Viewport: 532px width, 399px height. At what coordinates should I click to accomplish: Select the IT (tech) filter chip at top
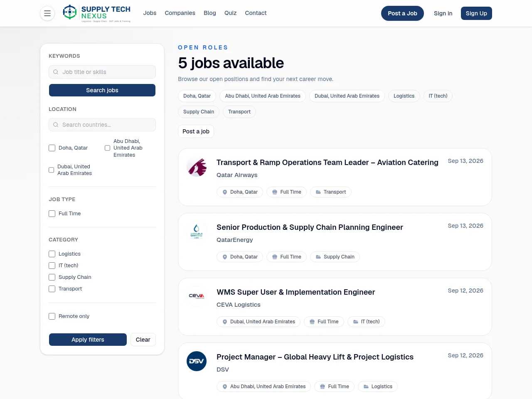tap(438, 96)
